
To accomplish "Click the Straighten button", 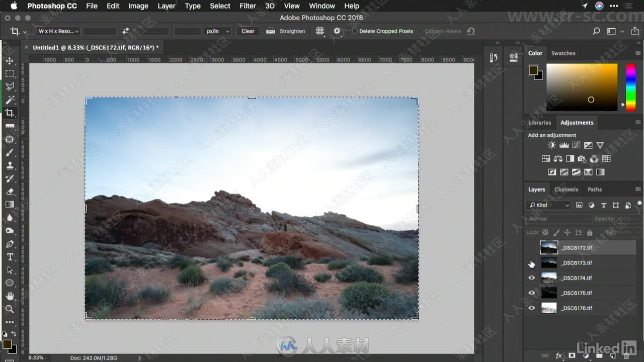I will tap(286, 31).
